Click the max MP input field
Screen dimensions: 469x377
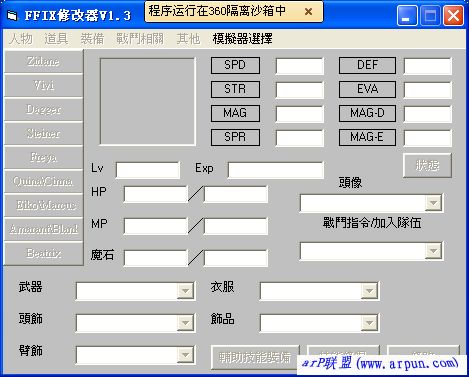(x=236, y=226)
